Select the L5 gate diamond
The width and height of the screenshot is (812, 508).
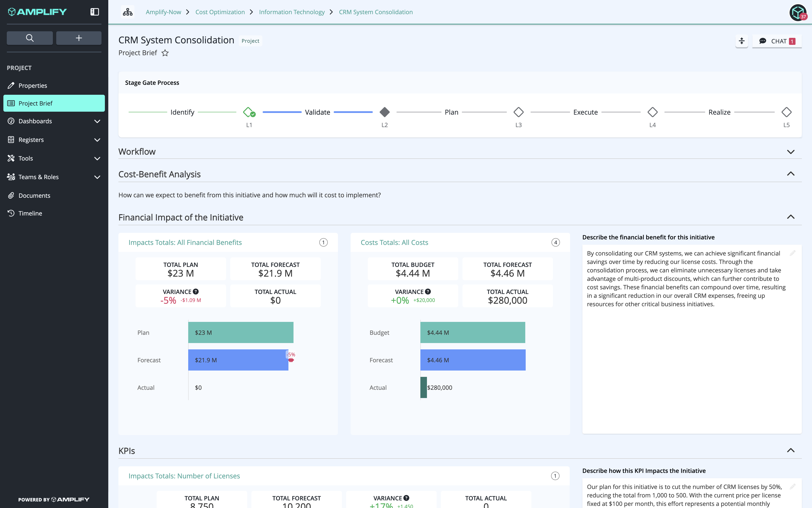pos(786,112)
